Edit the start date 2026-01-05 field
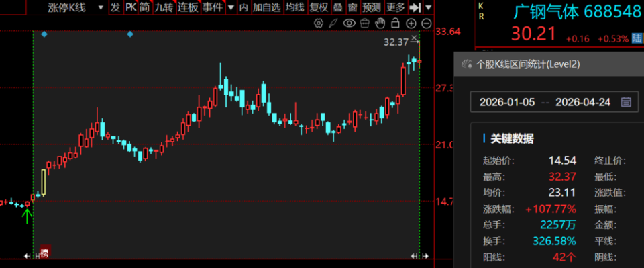 pos(507,102)
